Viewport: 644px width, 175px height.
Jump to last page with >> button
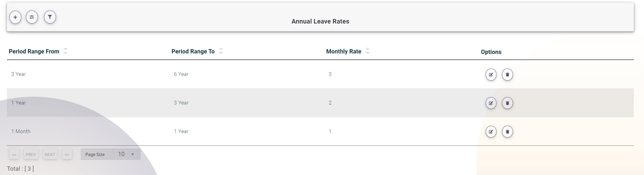pos(67,154)
